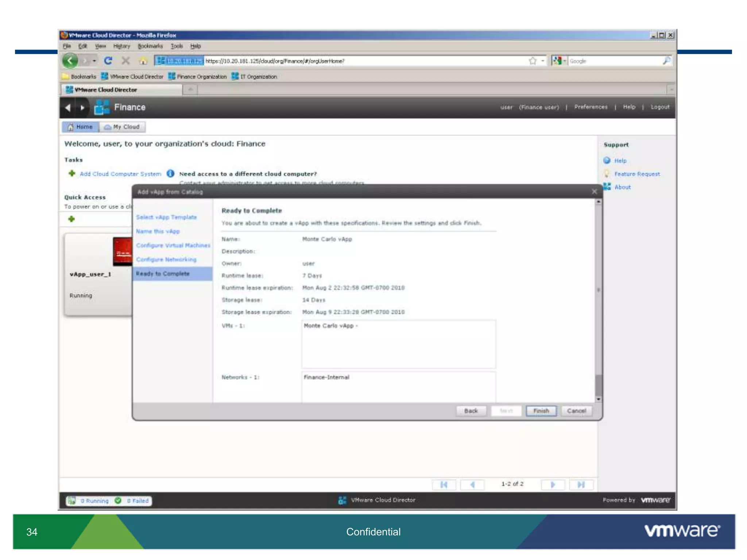Click the Cancel button in wizard
This screenshot has width=747, height=560.
[x=577, y=411]
